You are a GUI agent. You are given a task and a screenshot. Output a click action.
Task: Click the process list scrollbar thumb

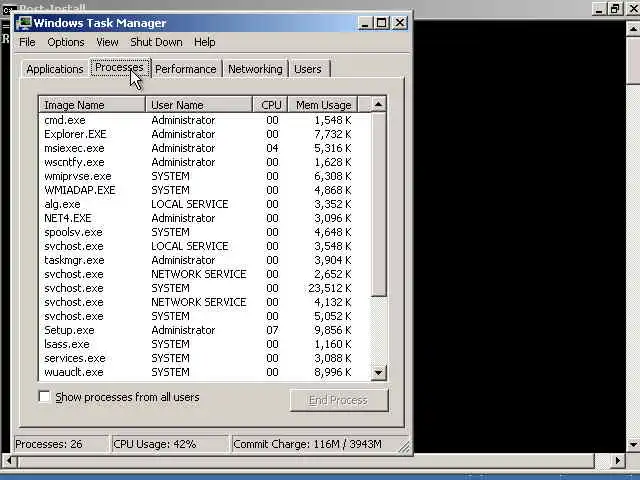(x=378, y=204)
